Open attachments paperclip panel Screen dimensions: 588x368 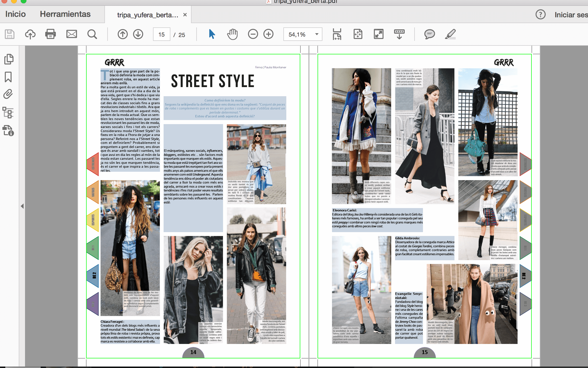(8, 94)
